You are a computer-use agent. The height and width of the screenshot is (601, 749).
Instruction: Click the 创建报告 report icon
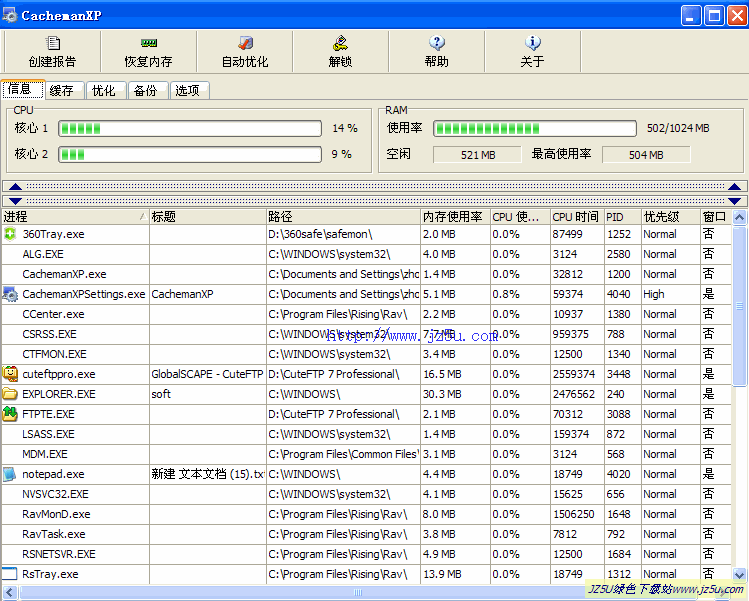tap(53, 43)
